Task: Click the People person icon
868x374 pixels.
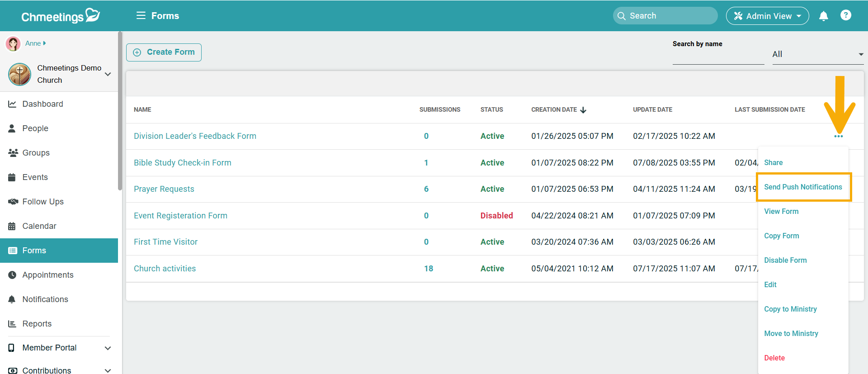Action: pyautogui.click(x=12, y=128)
